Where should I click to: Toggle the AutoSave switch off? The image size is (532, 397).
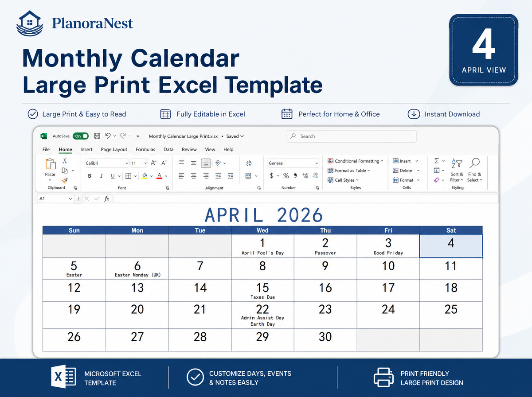tap(81, 136)
